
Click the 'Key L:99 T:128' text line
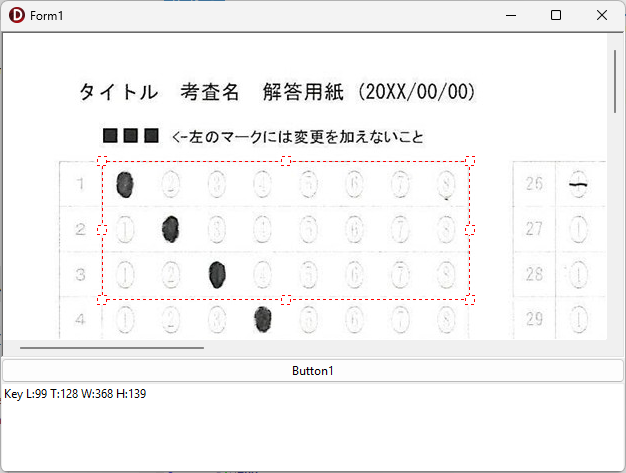pos(75,394)
